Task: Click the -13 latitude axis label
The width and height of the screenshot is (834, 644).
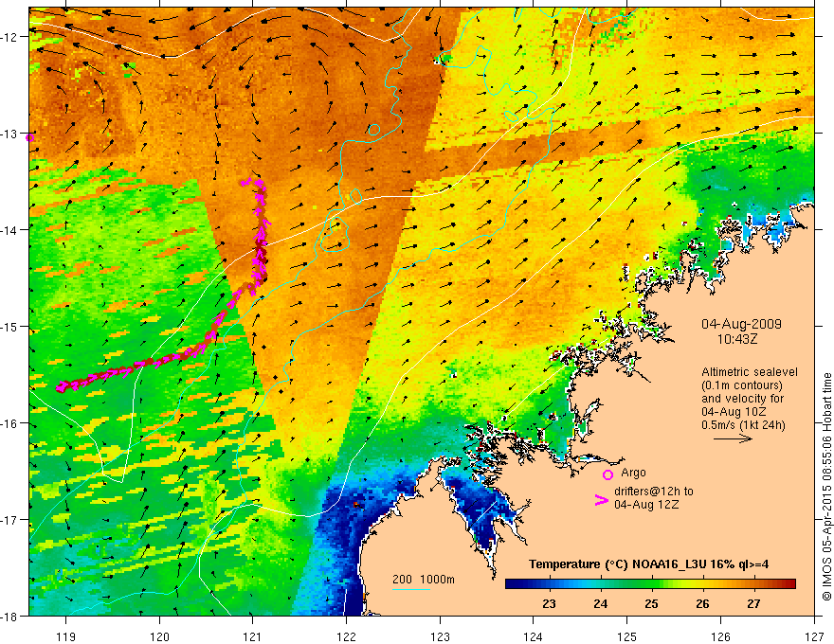Action: (x=9, y=134)
